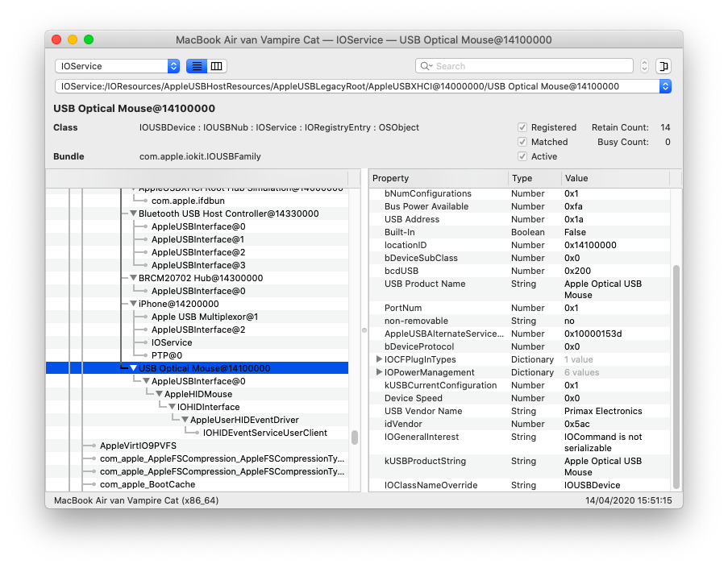Image resolution: width=728 pixels, height=568 pixels.
Task: Click the Primax Electronics value cell
Action: [603, 411]
